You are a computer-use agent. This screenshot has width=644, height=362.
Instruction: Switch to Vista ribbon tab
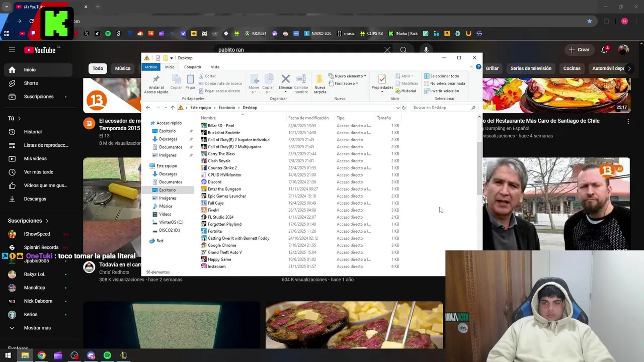tap(215, 67)
